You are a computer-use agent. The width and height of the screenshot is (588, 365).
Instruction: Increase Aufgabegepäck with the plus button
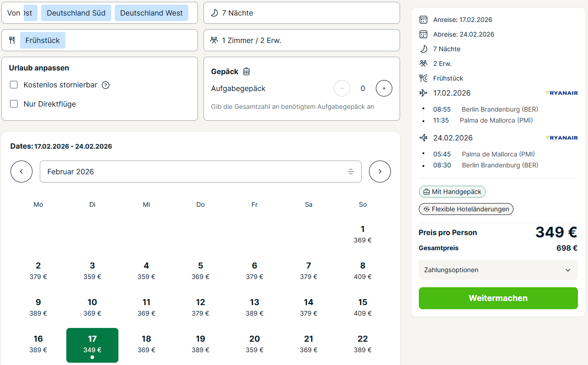[x=384, y=88]
